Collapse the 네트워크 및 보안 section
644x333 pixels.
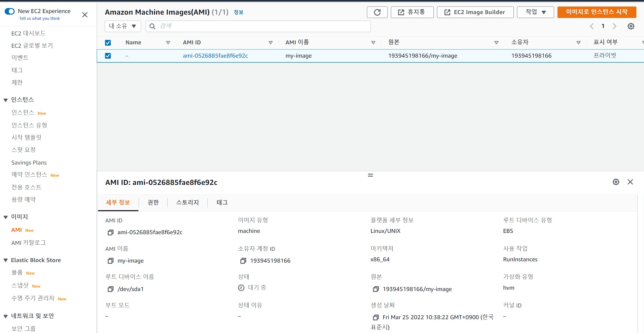(x=6, y=316)
